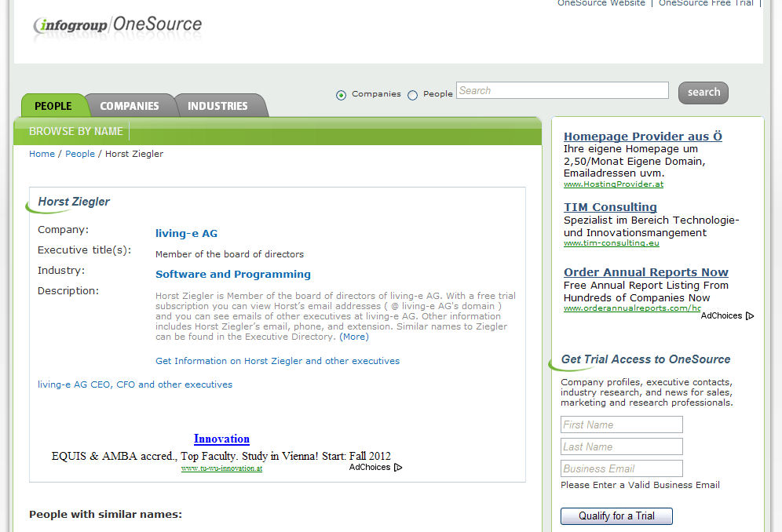Open the PEOPLE tab
Viewport: 782px width, 532px height.
pos(53,106)
